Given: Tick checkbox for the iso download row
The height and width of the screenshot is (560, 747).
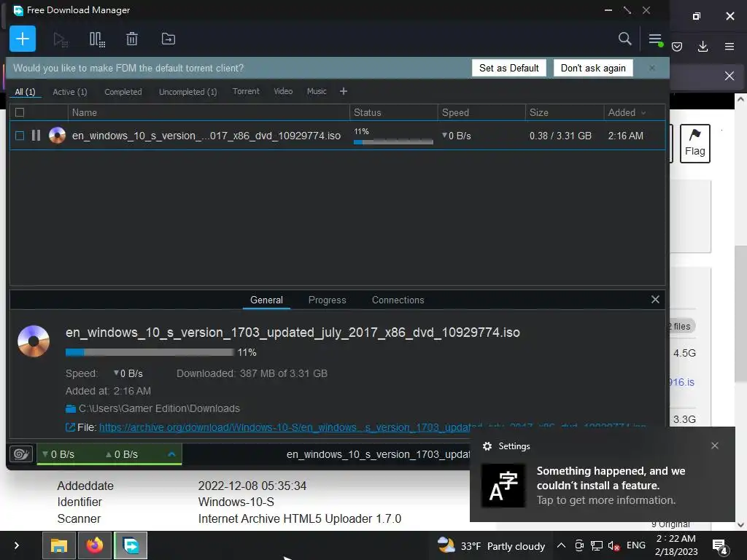Looking at the screenshot, I should coord(20,136).
